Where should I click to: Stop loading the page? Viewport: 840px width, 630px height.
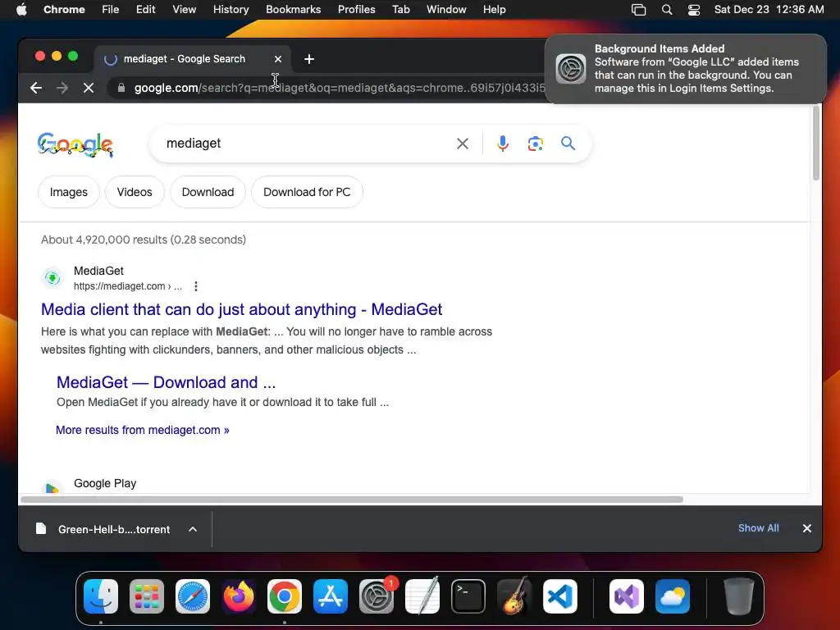(89, 88)
